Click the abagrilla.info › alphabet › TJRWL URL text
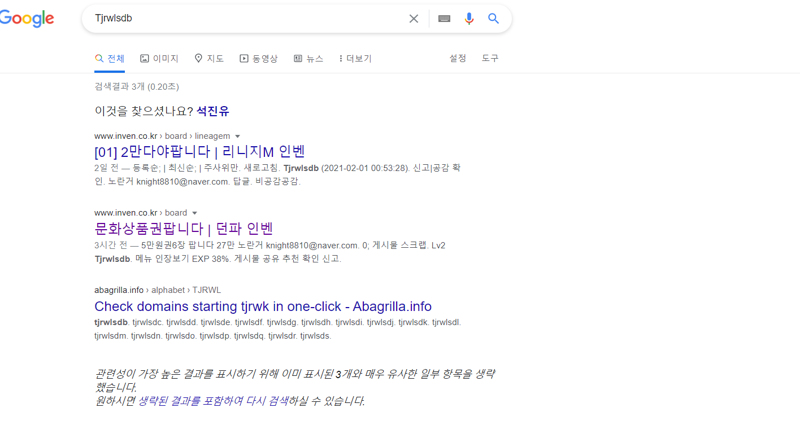This screenshot has height=447, width=800. point(158,290)
